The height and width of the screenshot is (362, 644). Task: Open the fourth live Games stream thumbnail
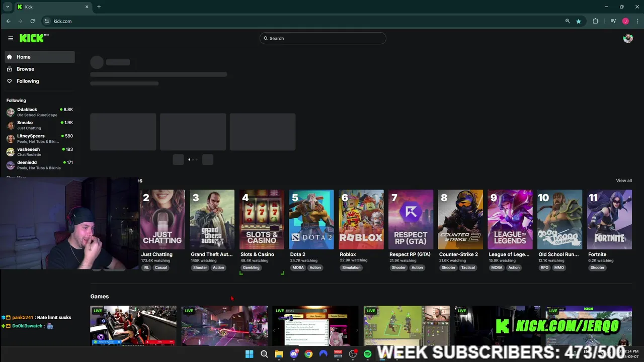tap(407, 326)
